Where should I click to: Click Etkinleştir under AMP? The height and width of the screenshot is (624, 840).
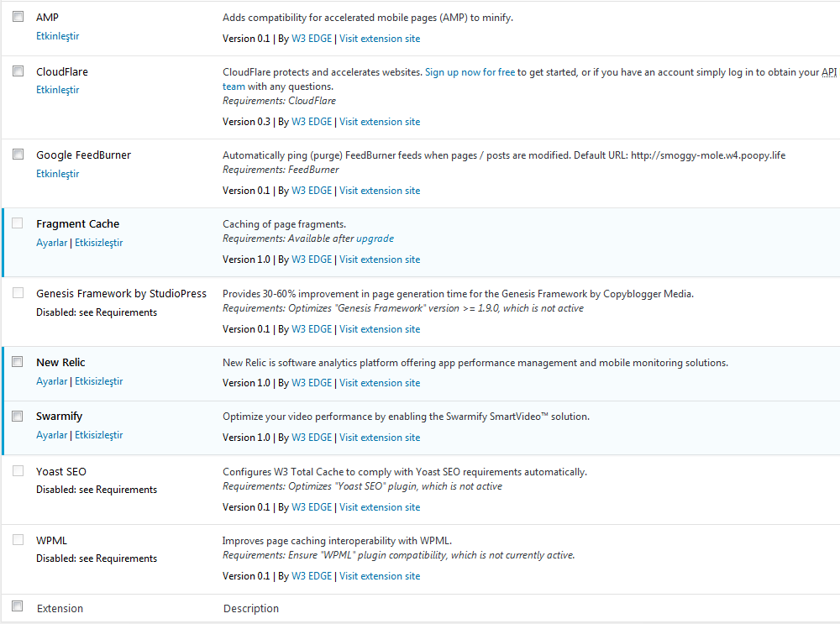click(57, 36)
